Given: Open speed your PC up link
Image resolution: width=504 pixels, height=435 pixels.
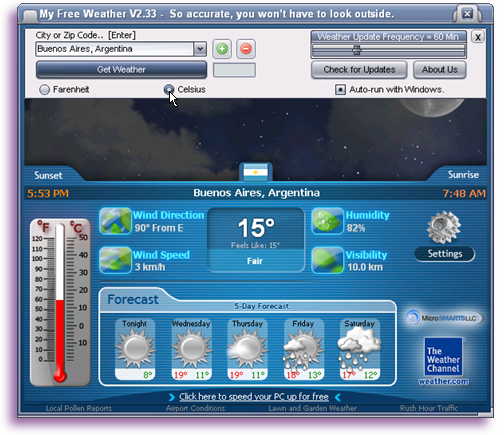Looking at the screenshot, I should pyautogui.click(x=254, y=397).
